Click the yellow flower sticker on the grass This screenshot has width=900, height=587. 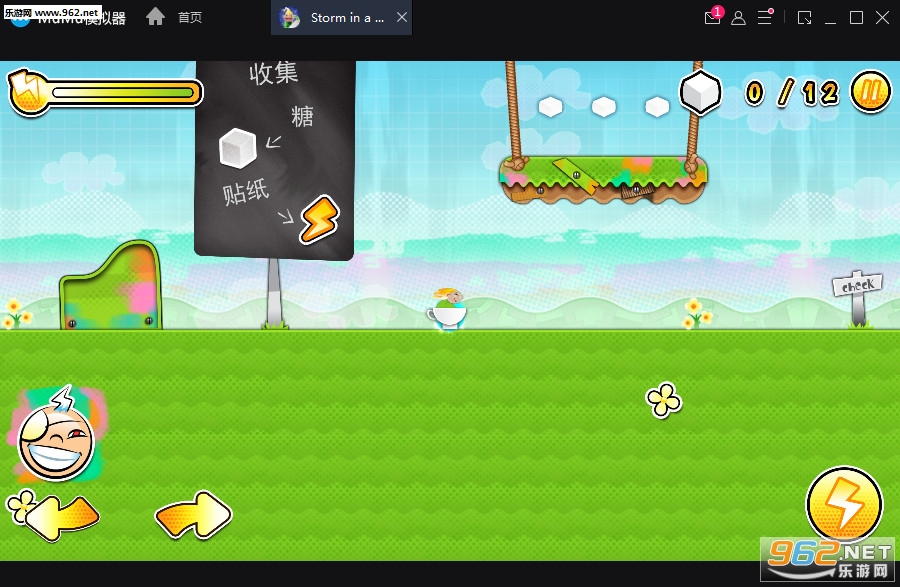pyautogui.click(x=663, y=400)
